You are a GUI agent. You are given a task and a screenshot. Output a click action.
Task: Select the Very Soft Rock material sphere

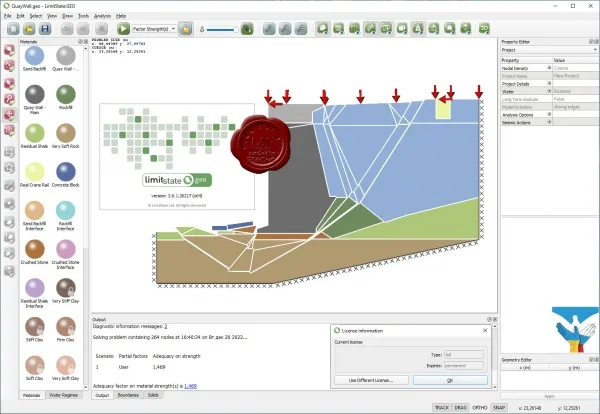[66, 133]
